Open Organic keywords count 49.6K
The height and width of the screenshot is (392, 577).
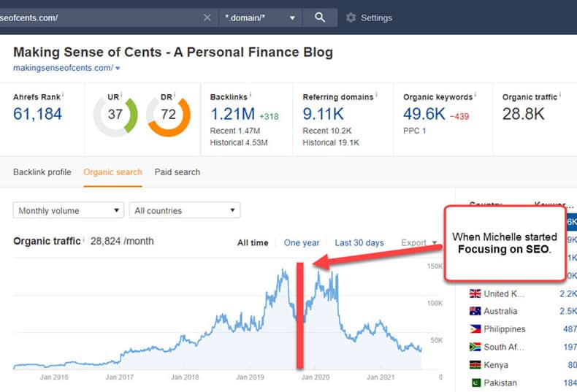coord(424,114)
